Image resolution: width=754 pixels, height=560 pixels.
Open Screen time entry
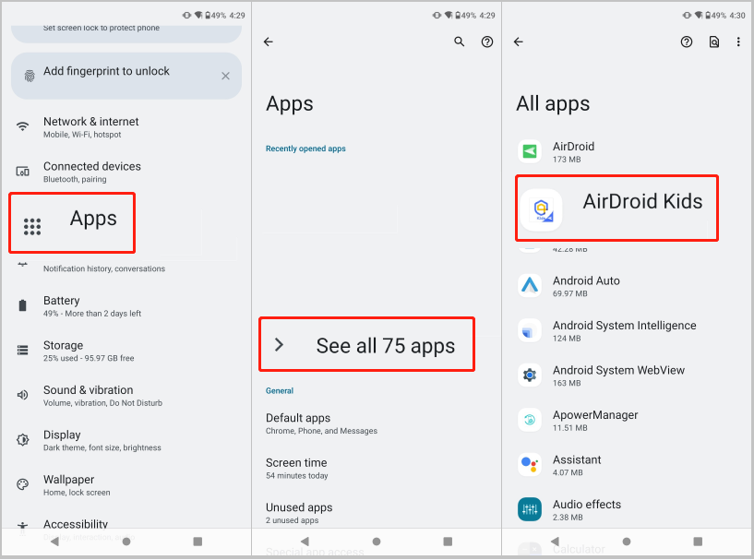click(x=297, y=468)
